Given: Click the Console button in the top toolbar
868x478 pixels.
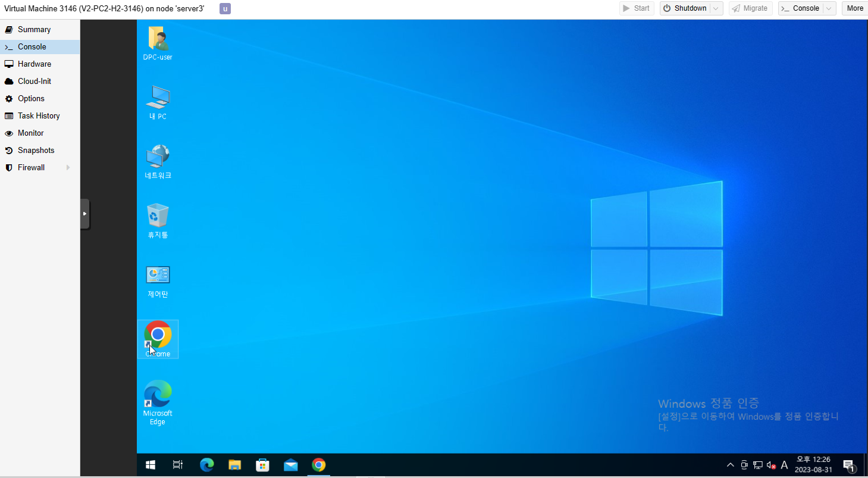Looking at the screenshot, I should 800,8.
